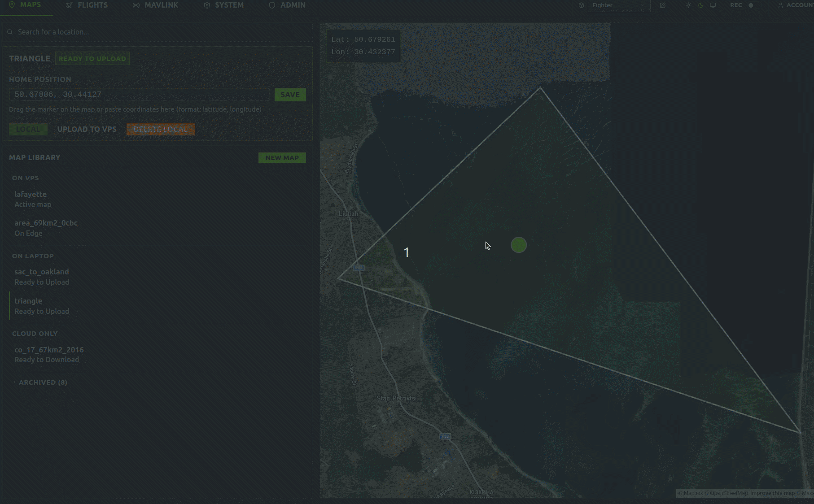This screenshot has width=814, height=504.
Task: Open the Account user menu
Action: point(796,5)
